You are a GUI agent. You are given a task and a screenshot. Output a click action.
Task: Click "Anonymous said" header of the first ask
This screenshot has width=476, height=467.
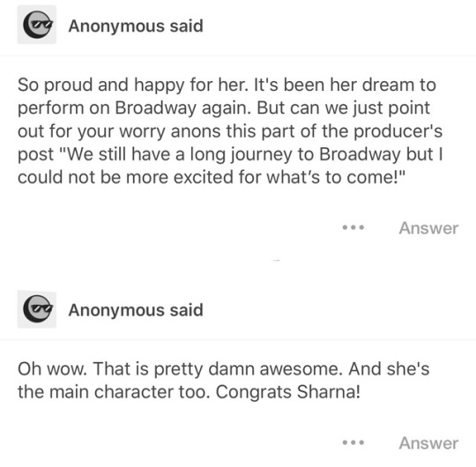coord(136,26)
